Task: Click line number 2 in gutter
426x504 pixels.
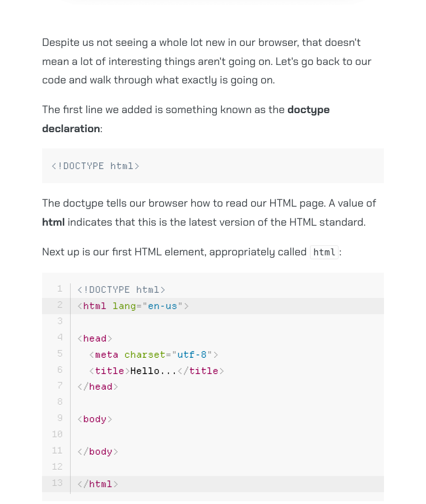Action: [x=60, y=305]
